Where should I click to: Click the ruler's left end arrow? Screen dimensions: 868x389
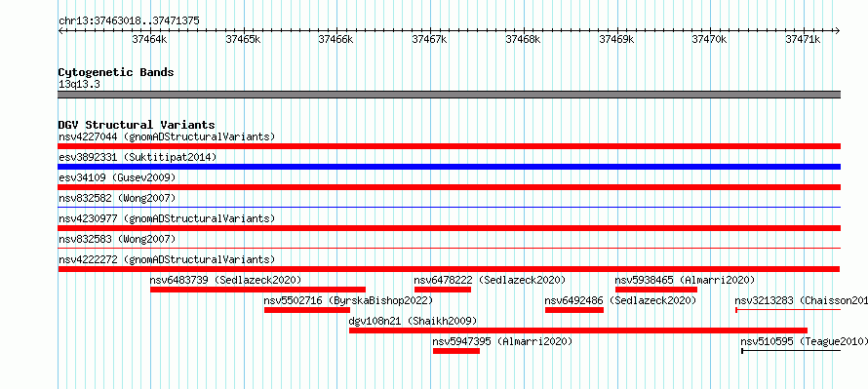click(60, 30)
